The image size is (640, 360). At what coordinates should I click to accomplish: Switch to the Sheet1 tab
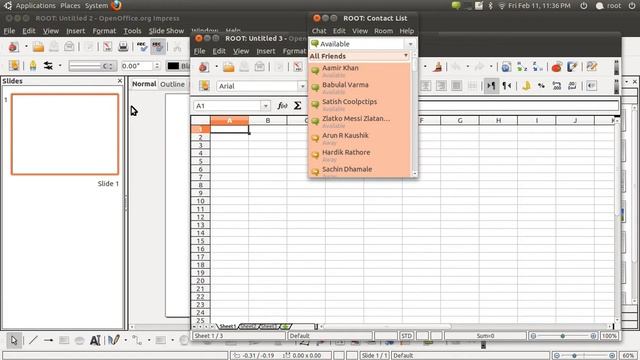point(228,327)
